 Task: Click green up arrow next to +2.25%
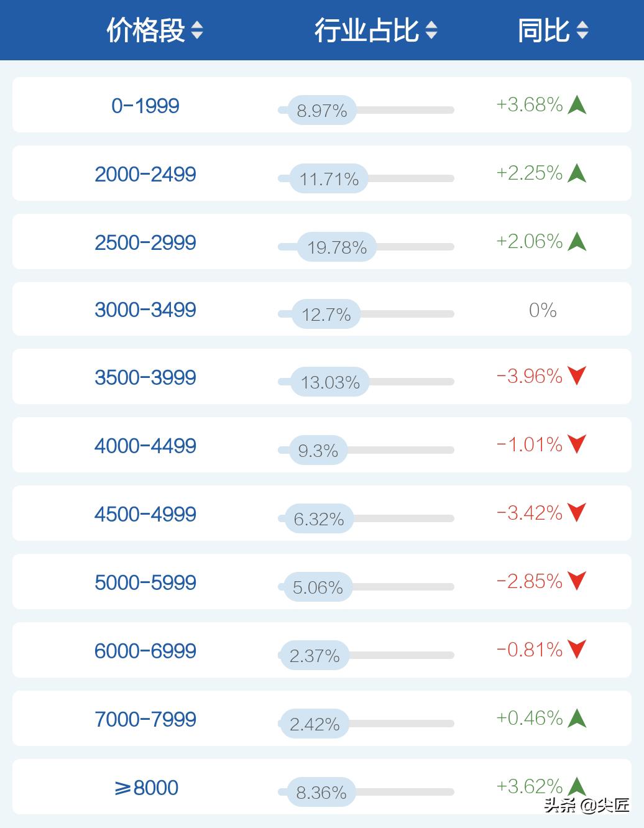tap(577, 173)
